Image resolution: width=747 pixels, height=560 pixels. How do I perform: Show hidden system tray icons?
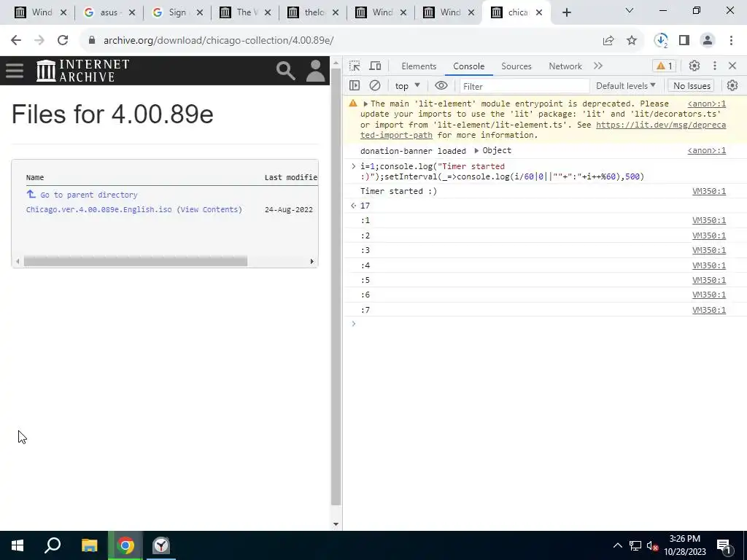[x=617, y=545]
